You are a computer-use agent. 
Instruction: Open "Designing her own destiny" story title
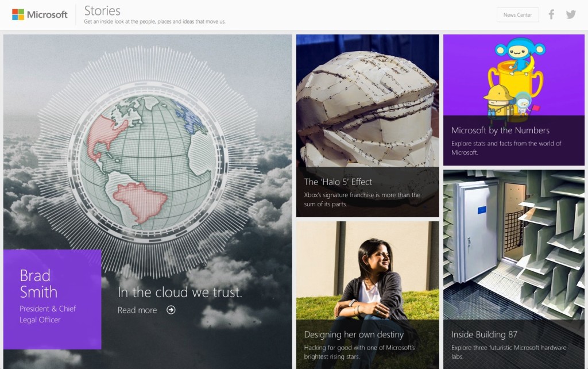click(x=354, y=335)
